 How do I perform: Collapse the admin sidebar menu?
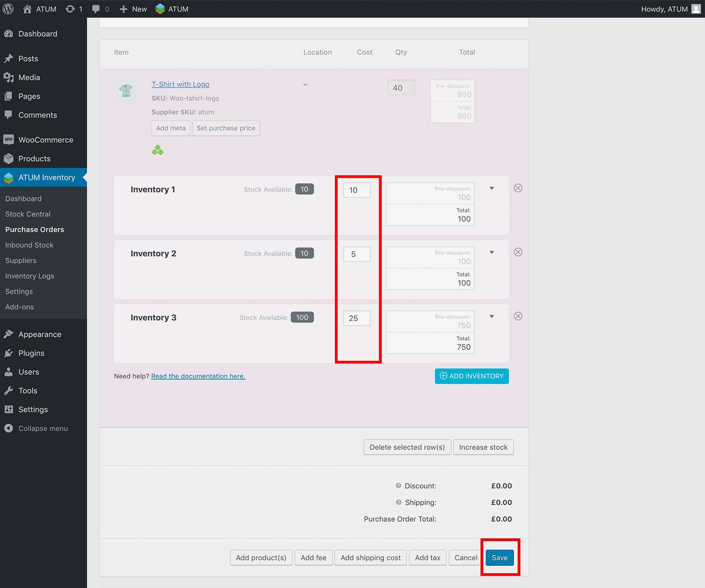[x=43, y=428]
